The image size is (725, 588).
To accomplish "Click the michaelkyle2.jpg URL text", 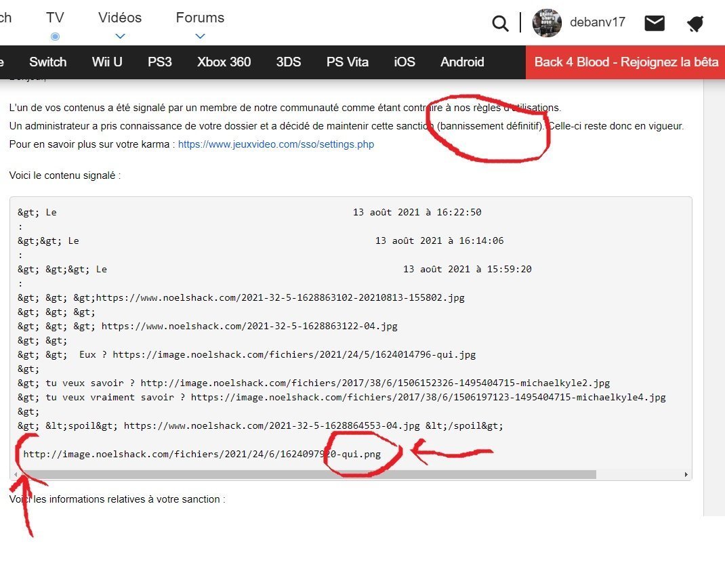I will (375, 383).
